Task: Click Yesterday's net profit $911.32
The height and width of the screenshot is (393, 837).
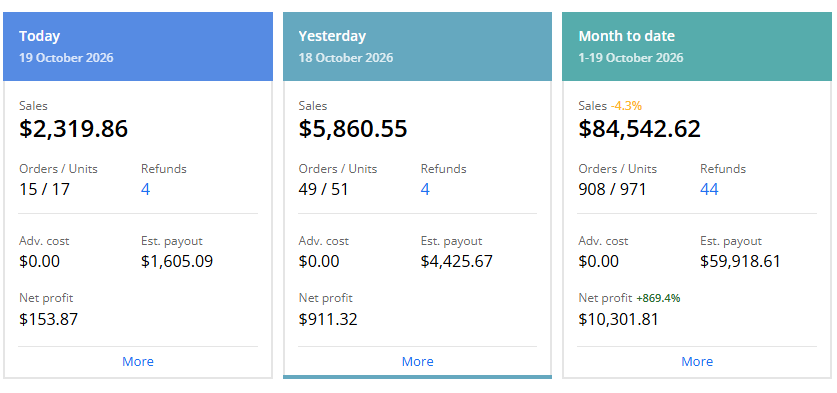Action: (x=328, y=319)
